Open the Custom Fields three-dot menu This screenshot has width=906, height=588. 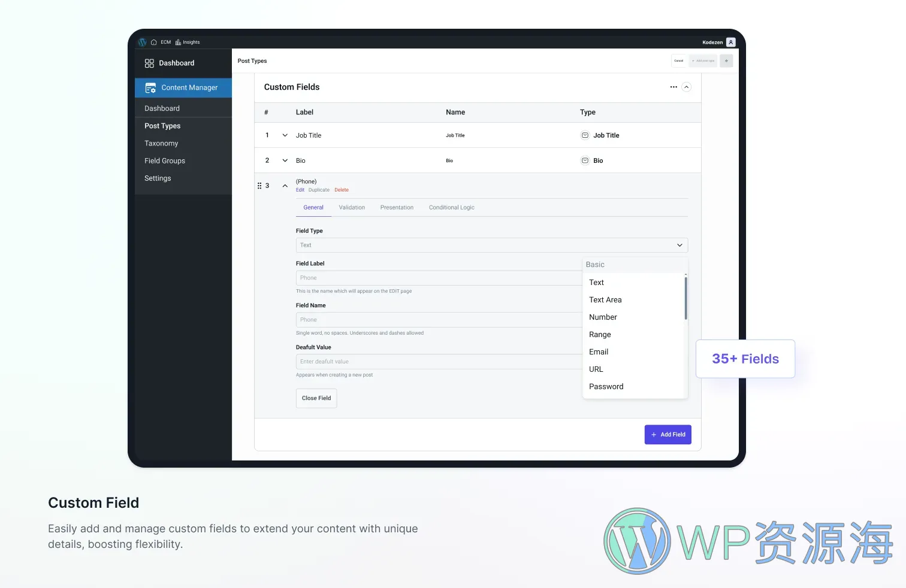[673, 87]
